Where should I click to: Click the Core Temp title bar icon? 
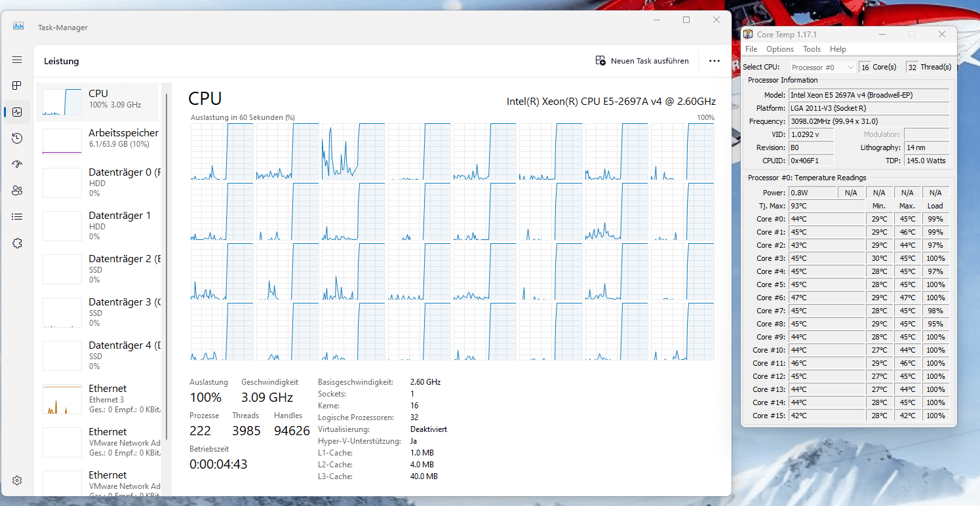click(x=748, y=34)
